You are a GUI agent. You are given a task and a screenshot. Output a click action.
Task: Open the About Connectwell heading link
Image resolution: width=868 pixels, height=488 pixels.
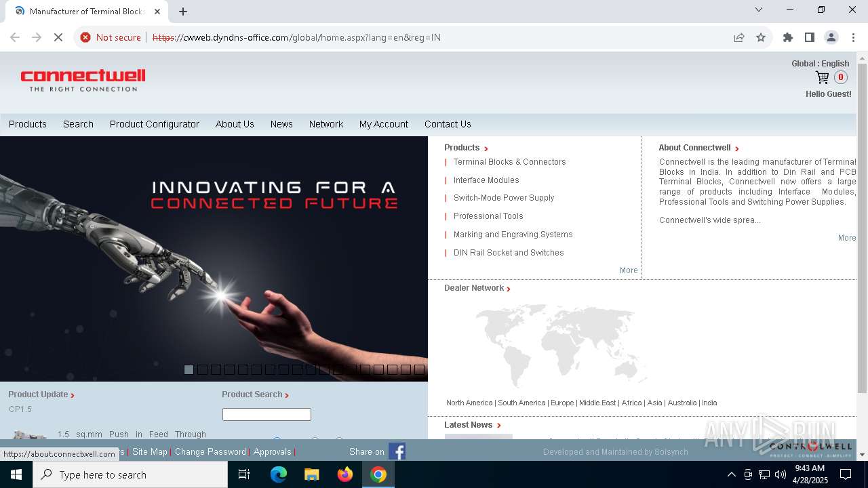point(698,148)
